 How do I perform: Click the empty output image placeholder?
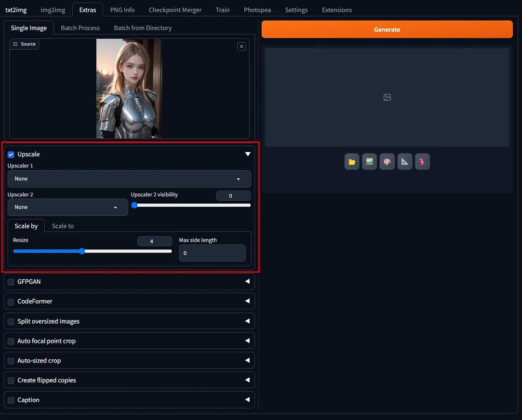pos(387,97)
